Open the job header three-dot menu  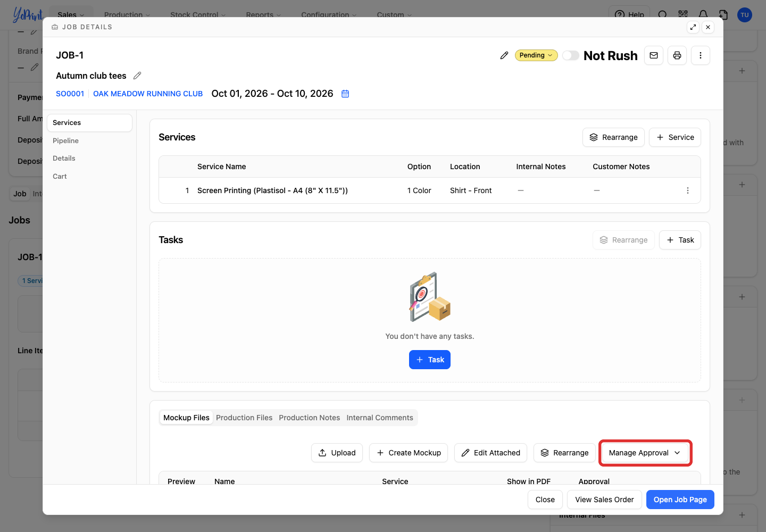coord(701,55)
